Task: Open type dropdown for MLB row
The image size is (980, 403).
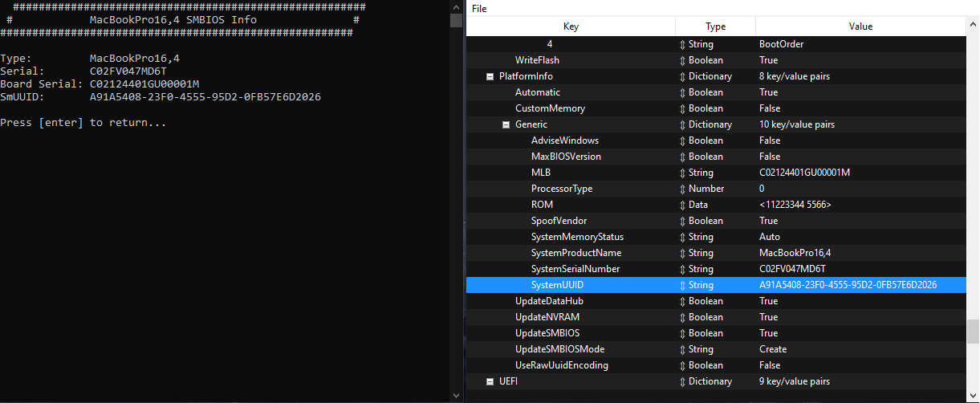Action: point(682,173)
